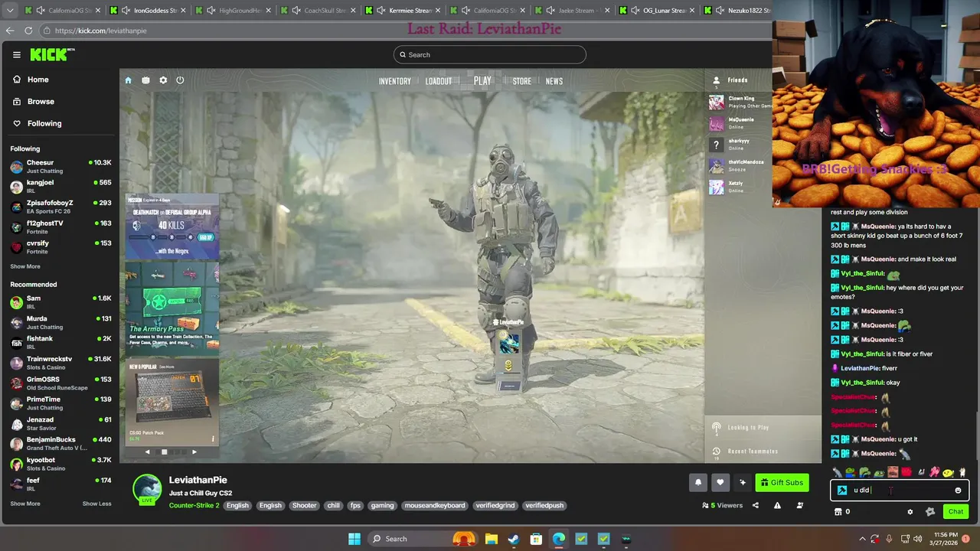Open the CS2 News tab
Image resolution: width=980 pixels, height=551 pixels.
click(554, 81)
